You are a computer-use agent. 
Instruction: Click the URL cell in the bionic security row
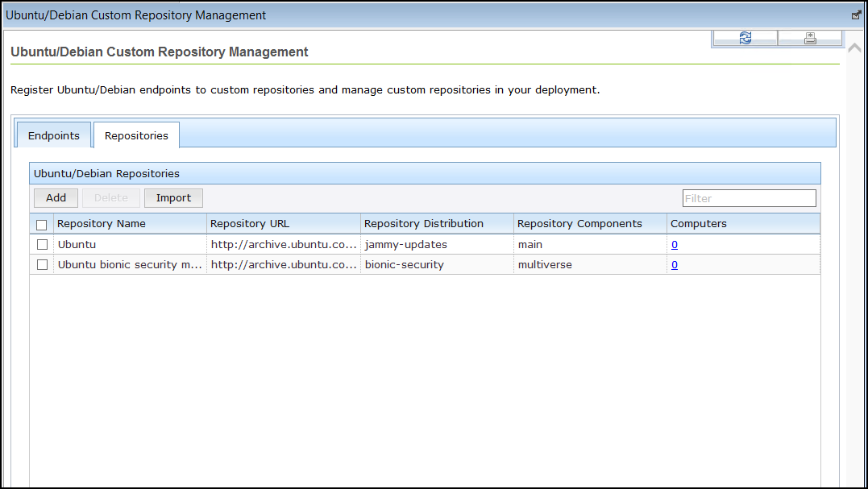pyautogui.click(x=284, y=265)
